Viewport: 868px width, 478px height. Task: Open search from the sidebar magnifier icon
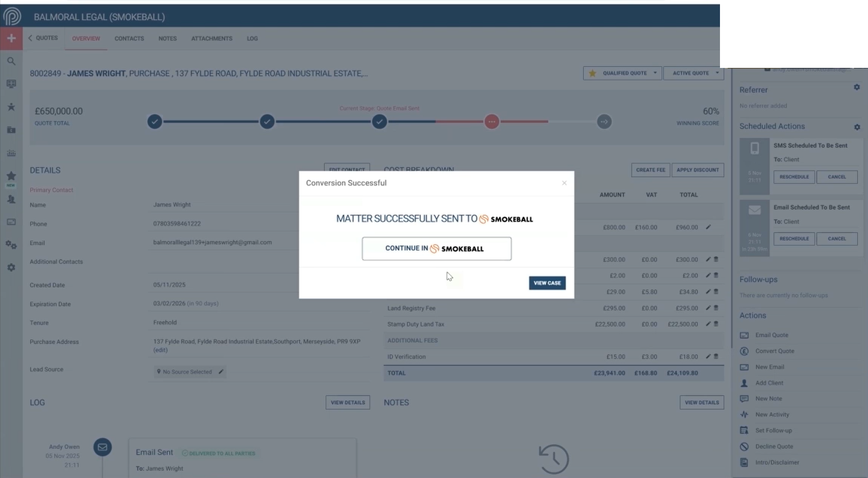11,61
